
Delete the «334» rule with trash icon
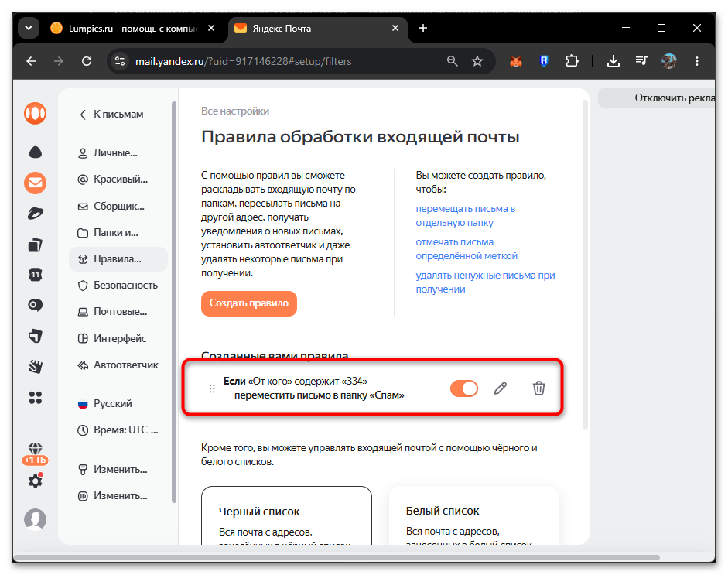pos(538,388)
